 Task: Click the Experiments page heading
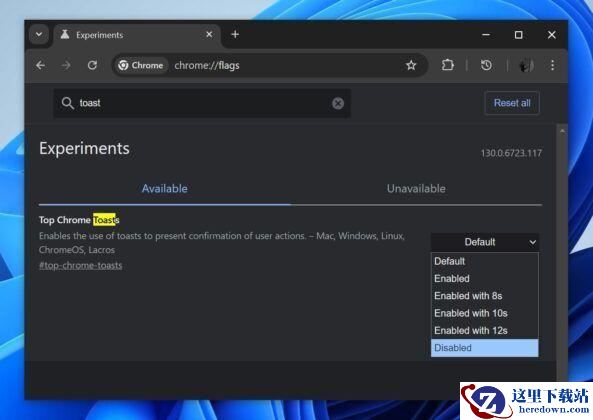click(84, 149)
